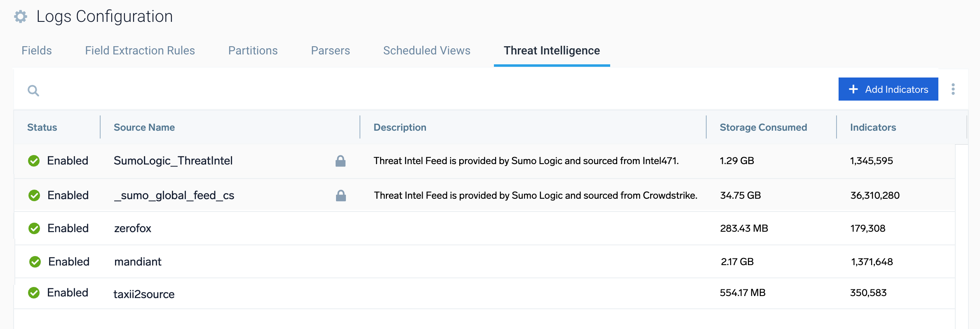Open the Scheduled Views tab
The width and height of the screenshot is (980, 329).
tap(427, 50)
